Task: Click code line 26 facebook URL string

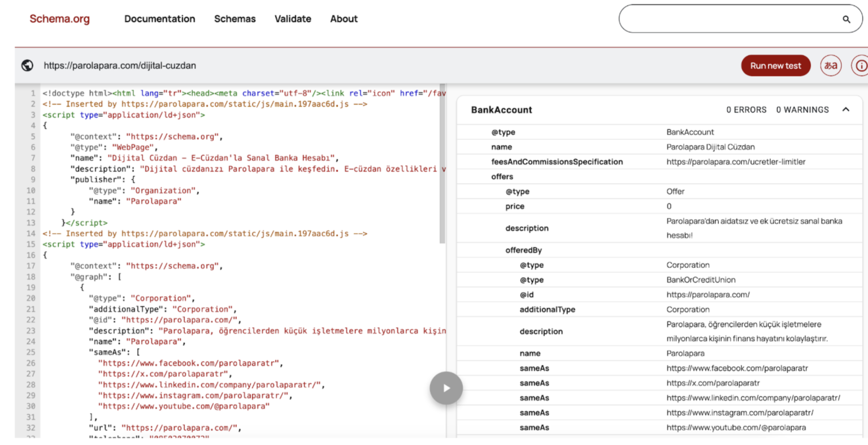Action: point(190,363)
